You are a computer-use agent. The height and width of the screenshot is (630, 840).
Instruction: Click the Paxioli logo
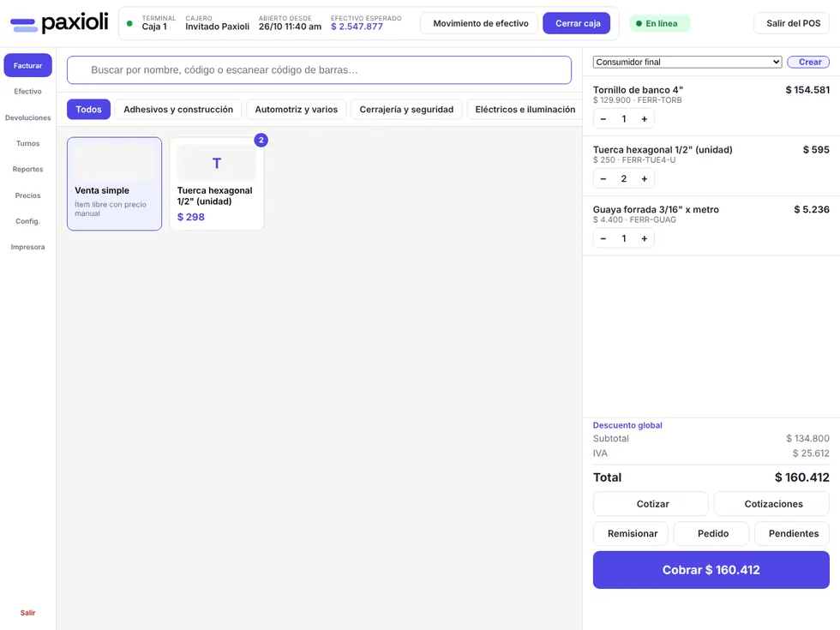point(59,23)
